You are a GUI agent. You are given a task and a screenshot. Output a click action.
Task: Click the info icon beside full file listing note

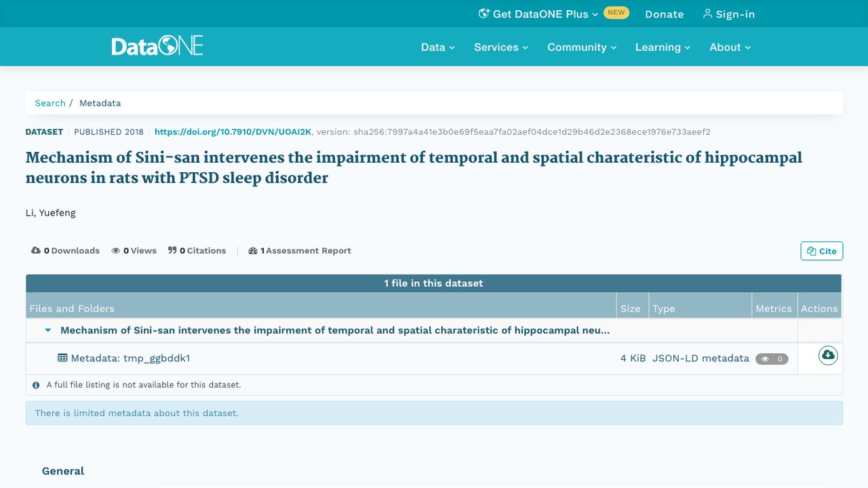click(x=36, y=385)
